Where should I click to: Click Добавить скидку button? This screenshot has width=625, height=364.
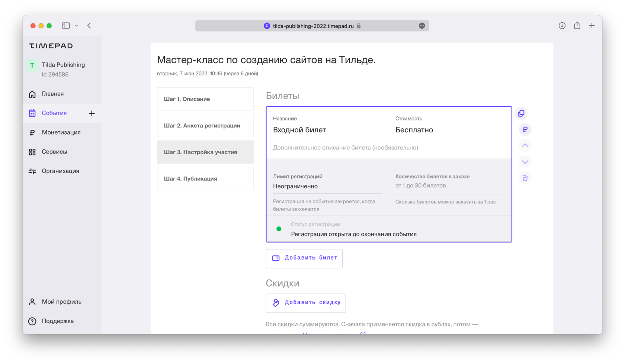306,303
